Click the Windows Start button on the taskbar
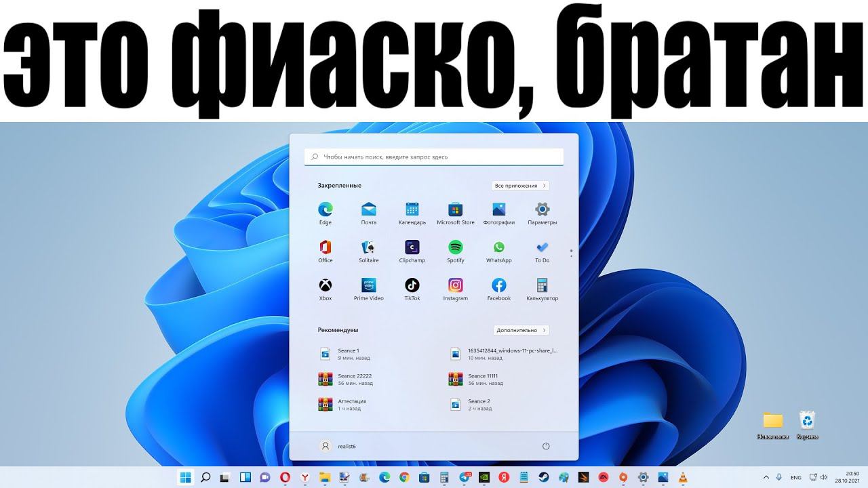The image size is (868, 488). coord(185,477)
